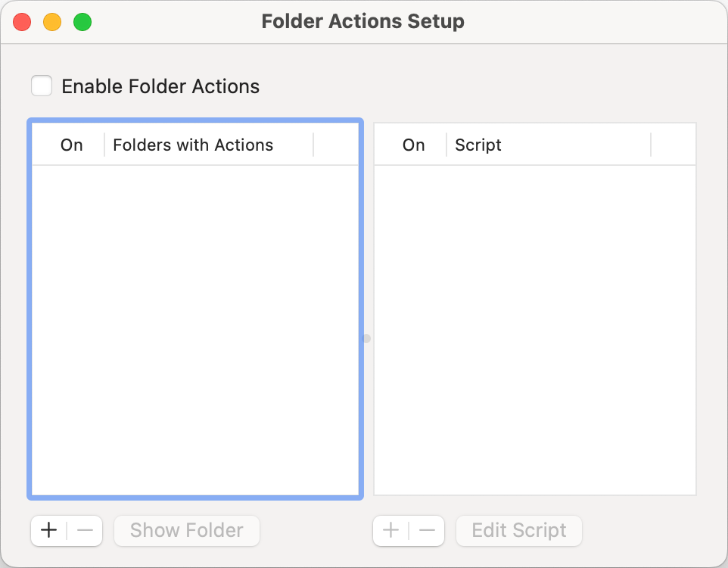Sort by Folders with Actions column header
This screenshot has height=568, width=728.
[193, 145]
